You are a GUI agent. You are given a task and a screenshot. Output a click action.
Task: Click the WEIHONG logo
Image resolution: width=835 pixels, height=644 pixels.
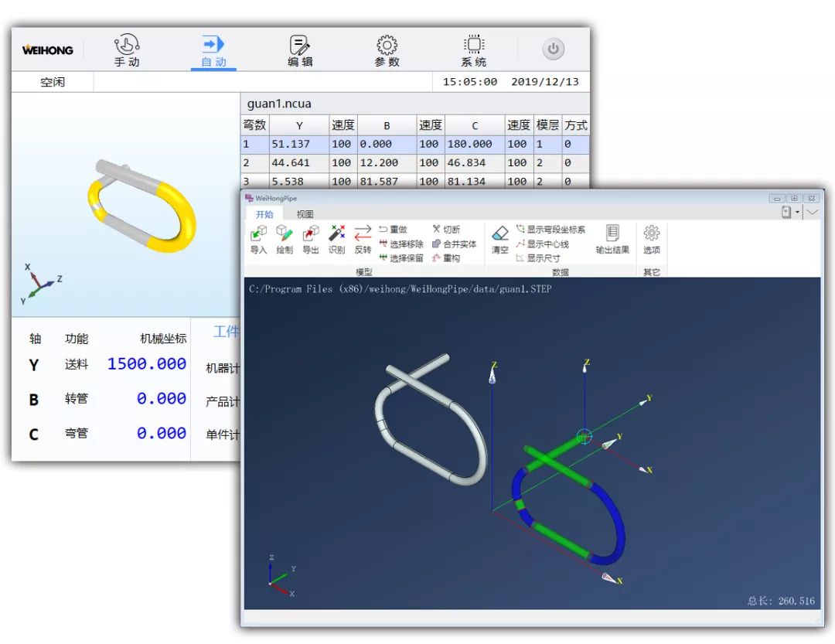pos(48,50)
